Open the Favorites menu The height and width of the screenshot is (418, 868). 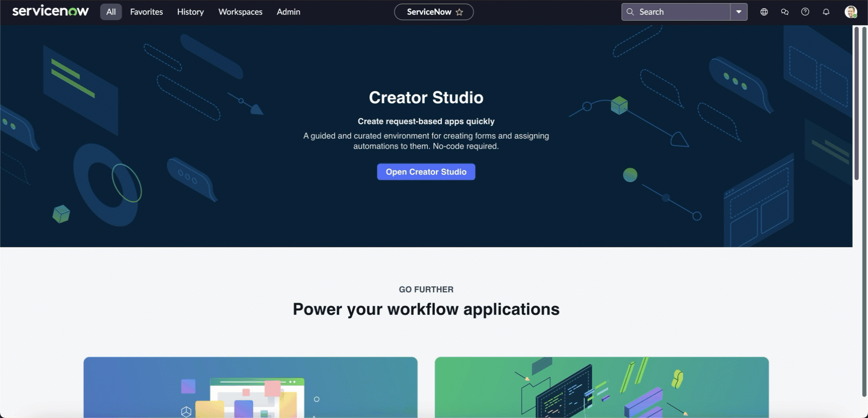pyautogui.click(x=146, y=11)
